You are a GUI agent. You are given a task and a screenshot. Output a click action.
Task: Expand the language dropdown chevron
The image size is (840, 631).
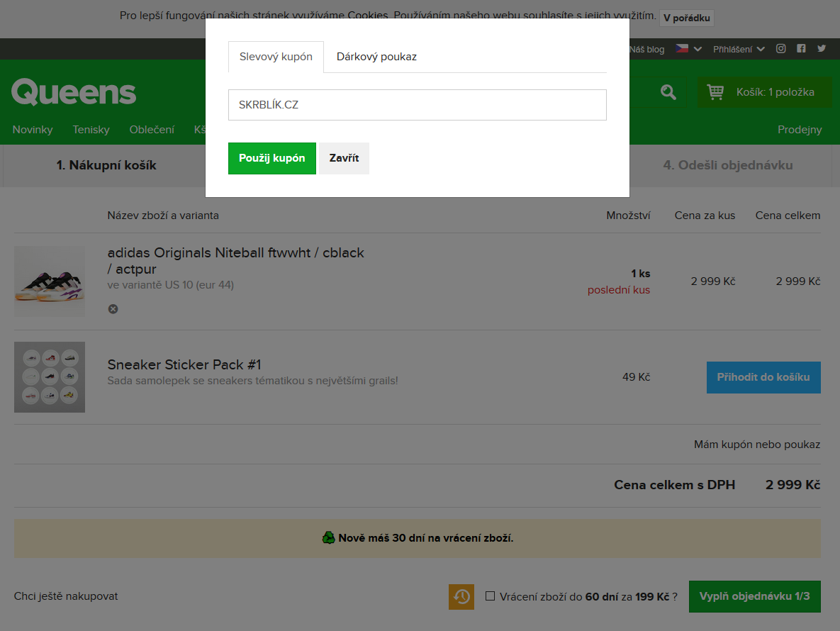(x=698, y=50)
